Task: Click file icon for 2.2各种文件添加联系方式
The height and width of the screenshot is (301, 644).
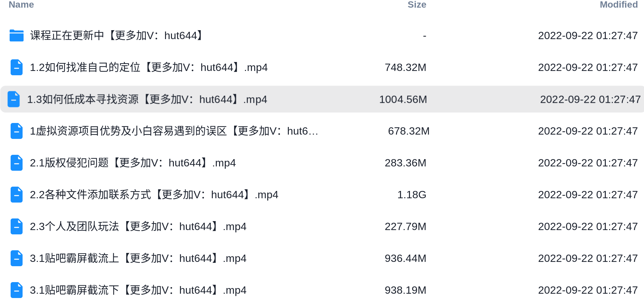Action: click(x=17, y=195)
